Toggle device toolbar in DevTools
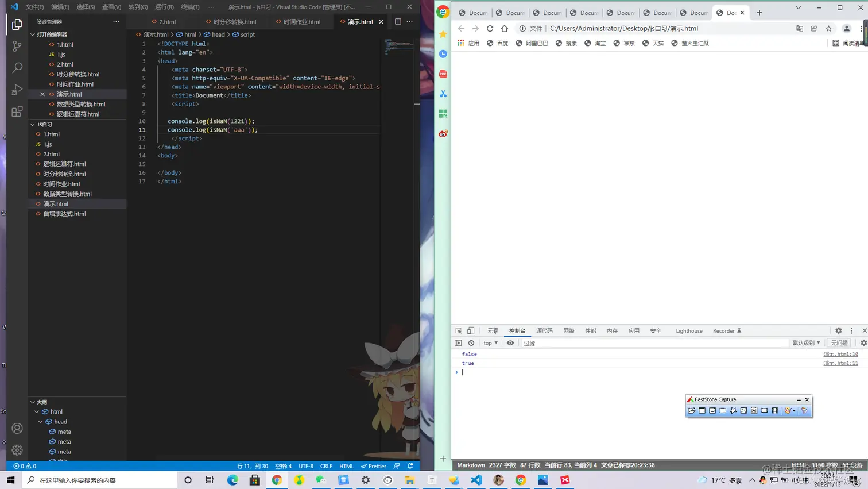Screen dimensions: 868x489 tap(471, 331)
